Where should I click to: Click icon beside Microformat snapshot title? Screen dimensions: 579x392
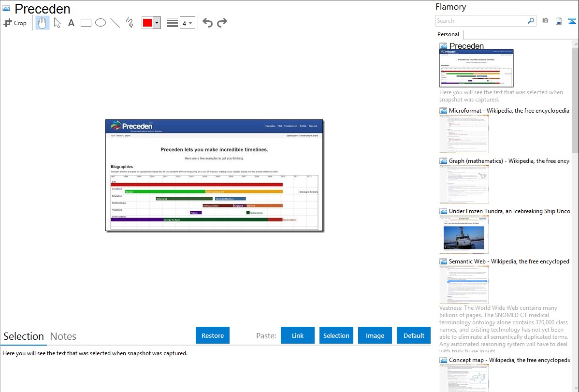click(443, 111)
